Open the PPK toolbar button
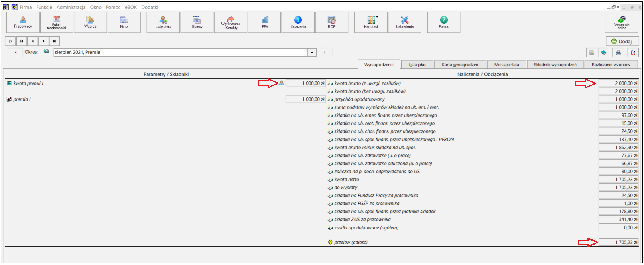The height and width of the screenshot is (265, 644). point(264,22)
